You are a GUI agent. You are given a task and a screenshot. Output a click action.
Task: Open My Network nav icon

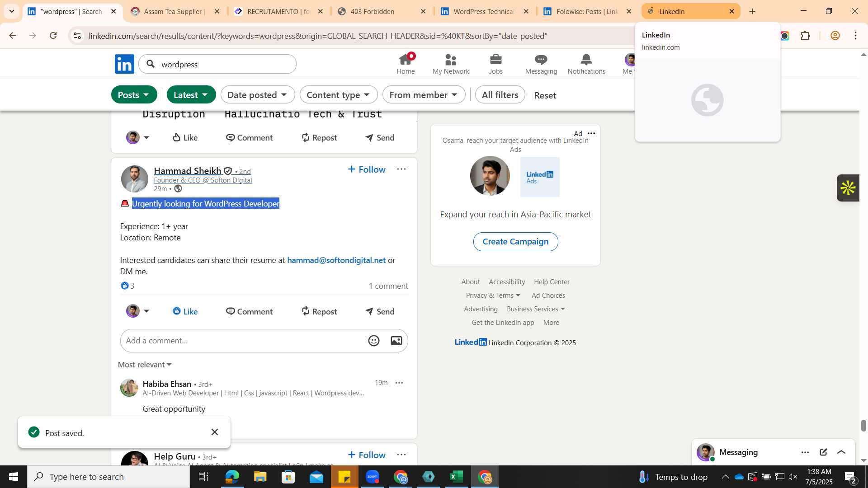point(451,64)
